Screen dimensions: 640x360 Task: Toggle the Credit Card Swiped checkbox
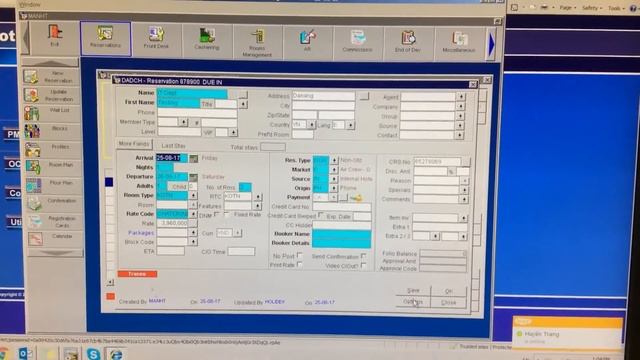point(321,215)
